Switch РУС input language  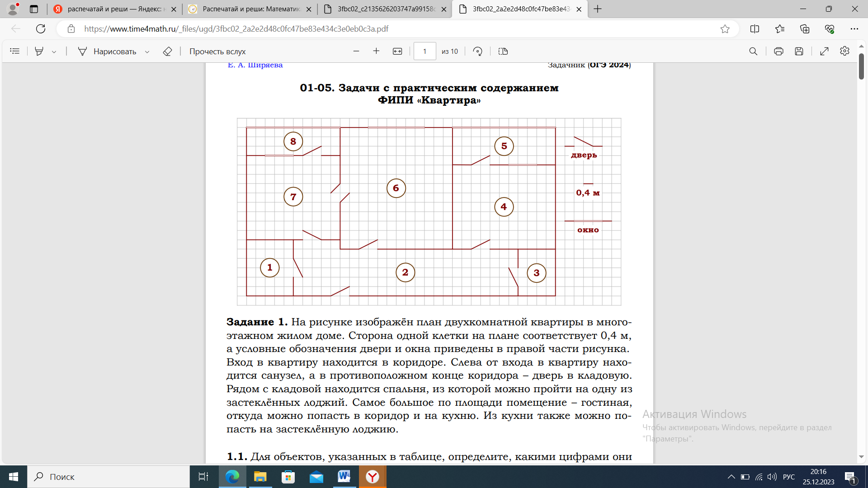[789, 477]
